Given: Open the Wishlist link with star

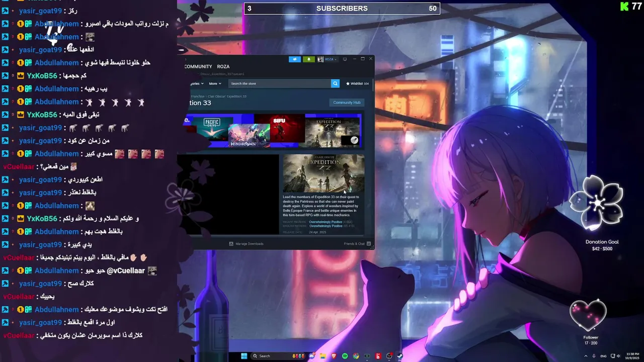Looking at the screenshot, I should 357,83.
